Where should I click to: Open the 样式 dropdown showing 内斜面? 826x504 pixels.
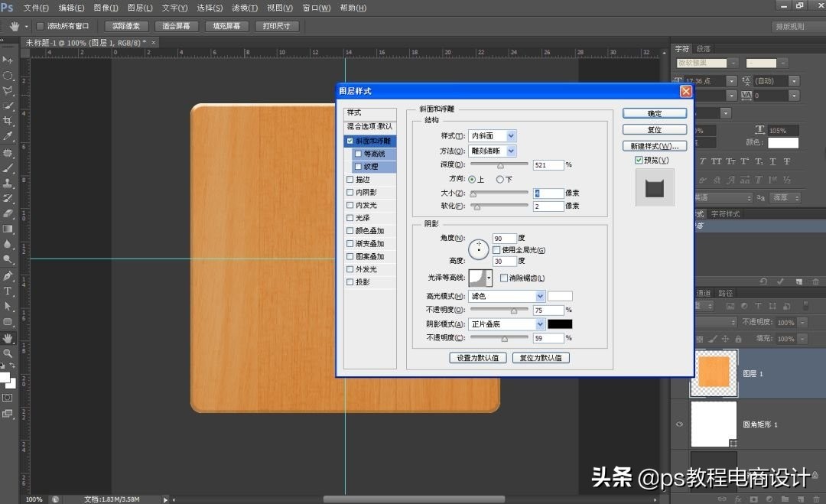click(493, 136)
